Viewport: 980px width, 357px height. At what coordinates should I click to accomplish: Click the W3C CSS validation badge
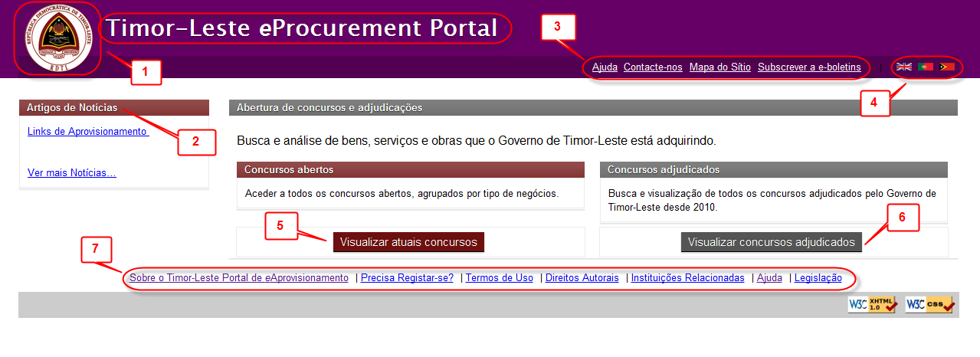[929, 304]
